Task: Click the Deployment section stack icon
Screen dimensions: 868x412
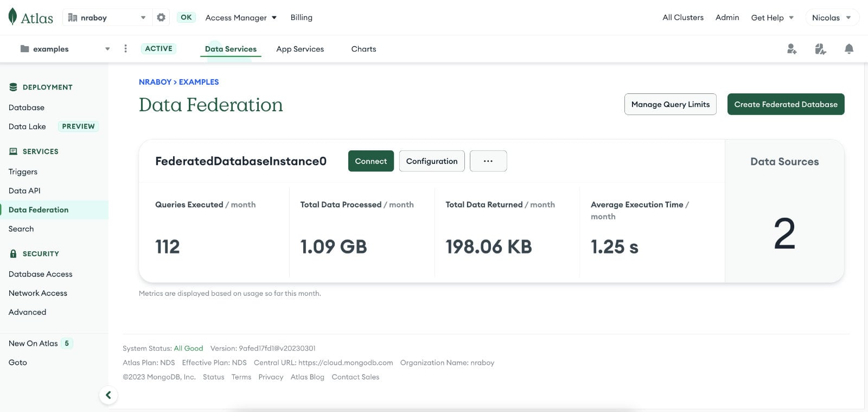Action: [14, 87]
